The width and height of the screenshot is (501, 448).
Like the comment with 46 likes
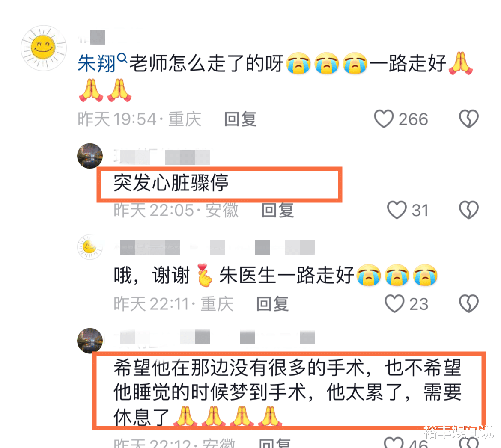point(394,442)
